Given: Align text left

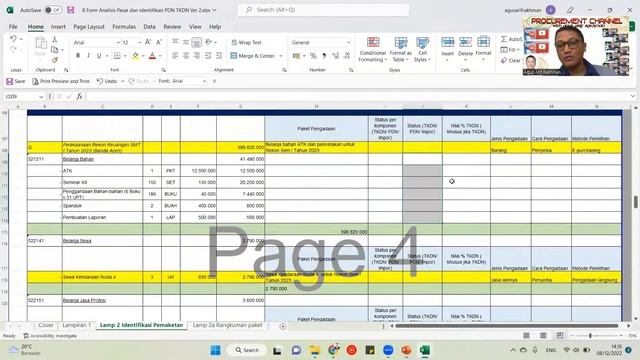Looking at the screenshot, I should point(175,56).
